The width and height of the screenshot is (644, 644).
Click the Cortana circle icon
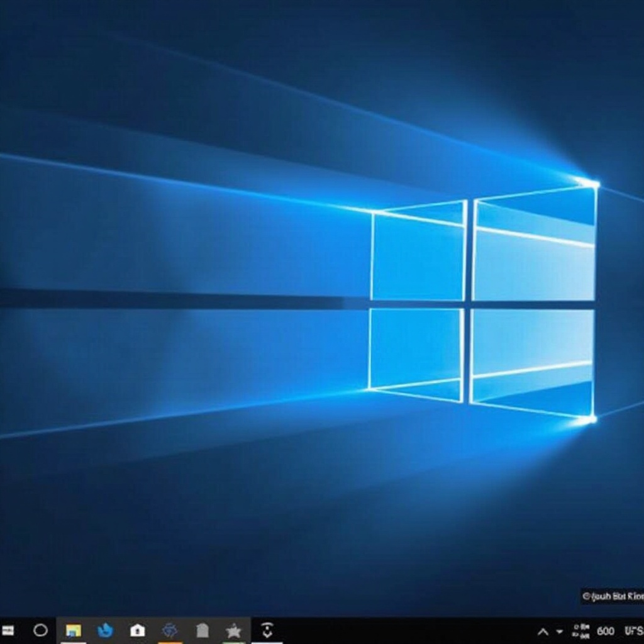pos(40,630)
